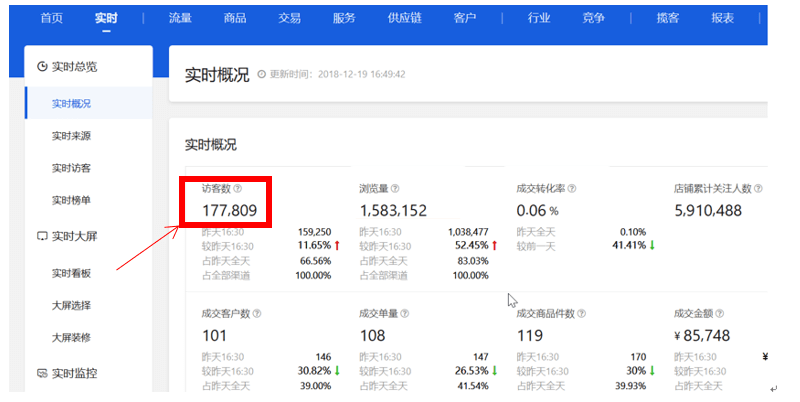Viewport: 800px width, 402px height.
Task: Click the 11.65% visitor change value
Action: pyautogui.click(x=314, y=245)
